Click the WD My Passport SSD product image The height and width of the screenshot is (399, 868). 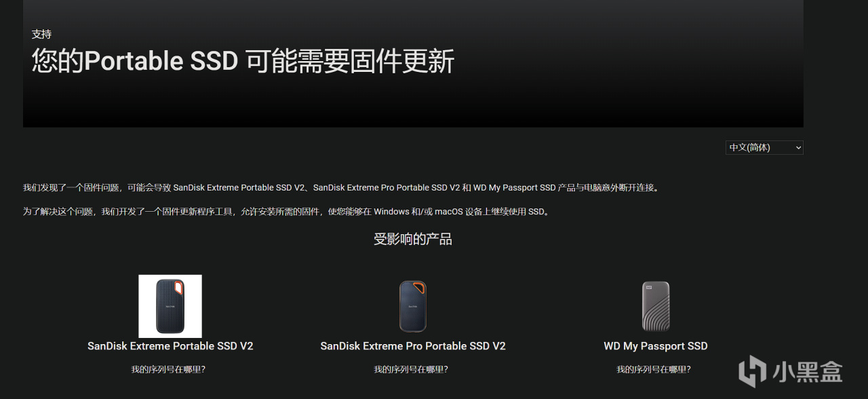[x=656, y=306]
